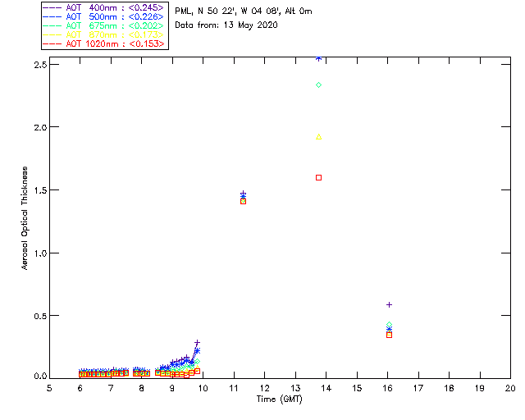Click the 'Time (GMT)' x-axis title
The height and width of the screenshot is (420, 525).
tap(280, 399)
